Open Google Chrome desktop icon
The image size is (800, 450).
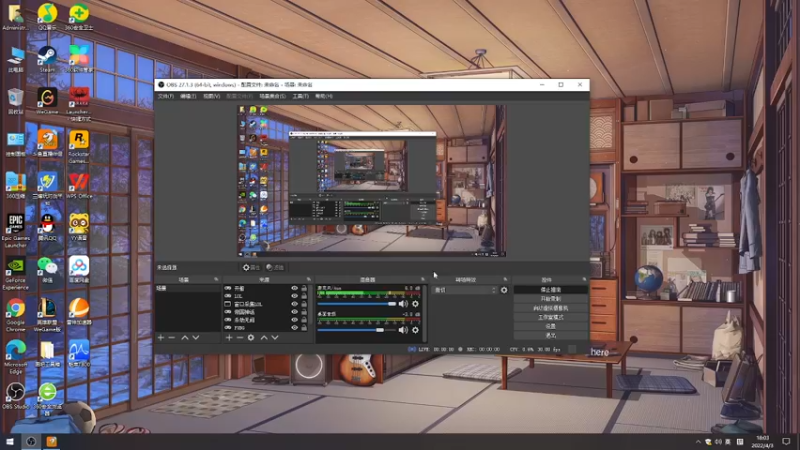15,315
